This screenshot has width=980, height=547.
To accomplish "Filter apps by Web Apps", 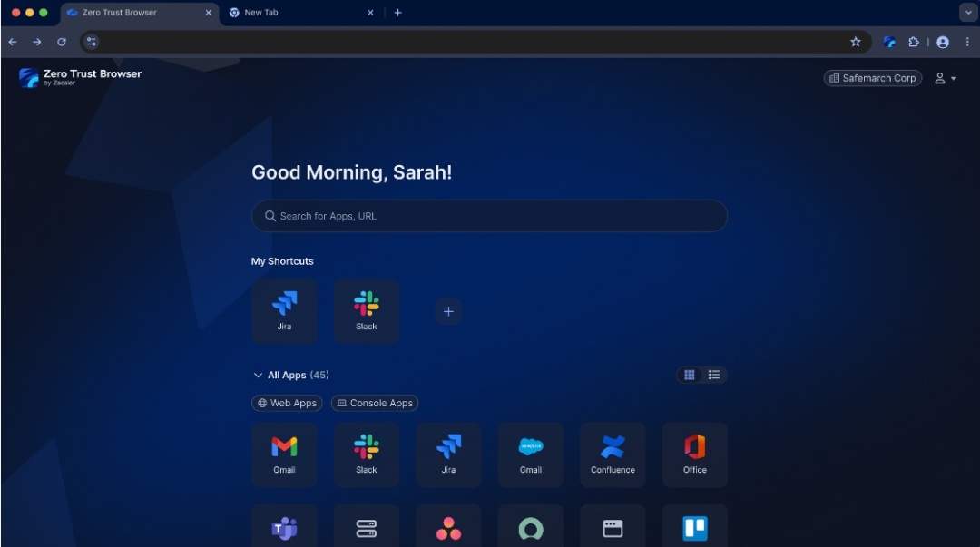I will click(287, 403).
